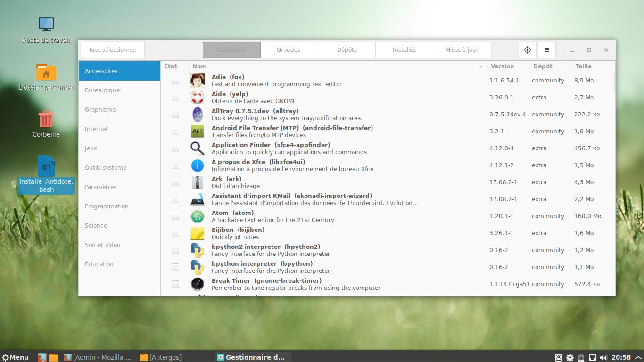The width and height of the screenshot is (644, 362).
Task: Click the Break Timer clock icon
Action: click(x=197, y=284)
